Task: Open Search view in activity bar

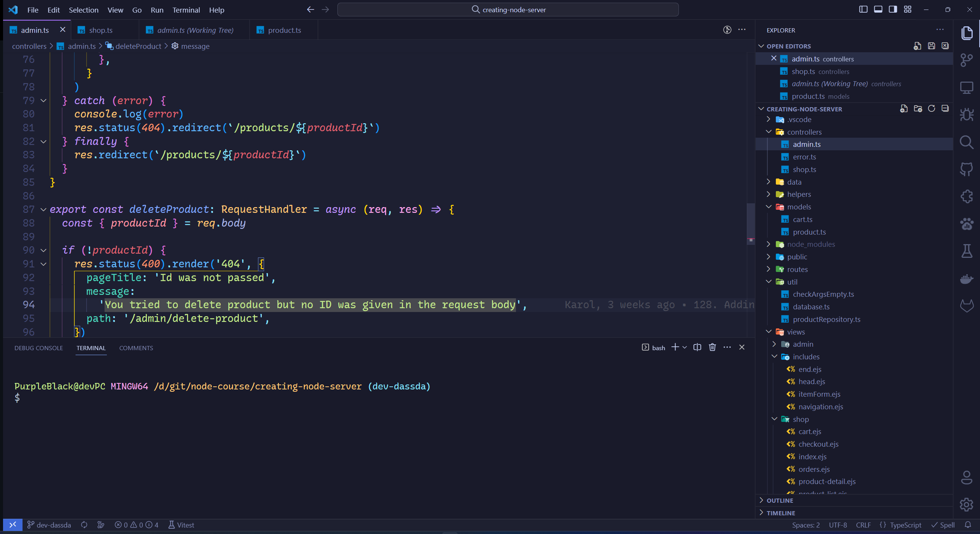Action: tap(967, 142)
